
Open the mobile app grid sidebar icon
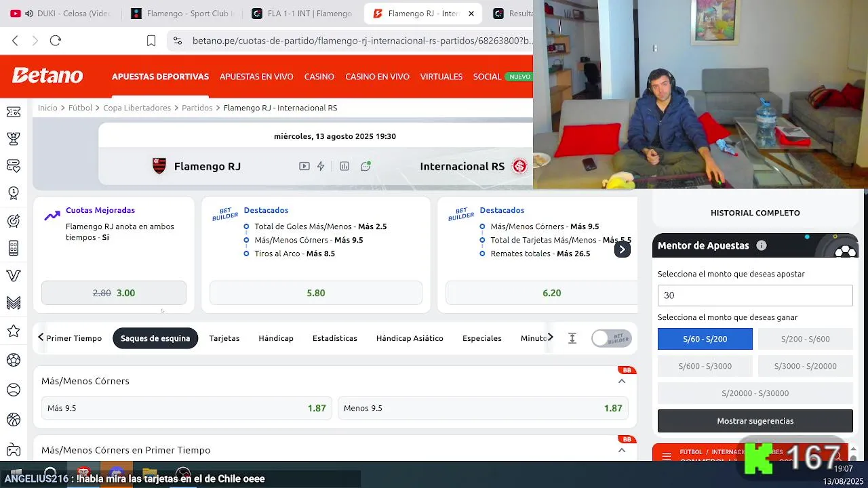click(x=14, y=248)
